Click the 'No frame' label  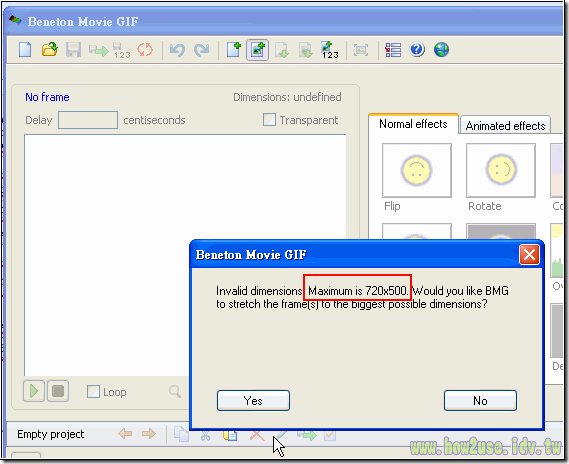(47, 97)
